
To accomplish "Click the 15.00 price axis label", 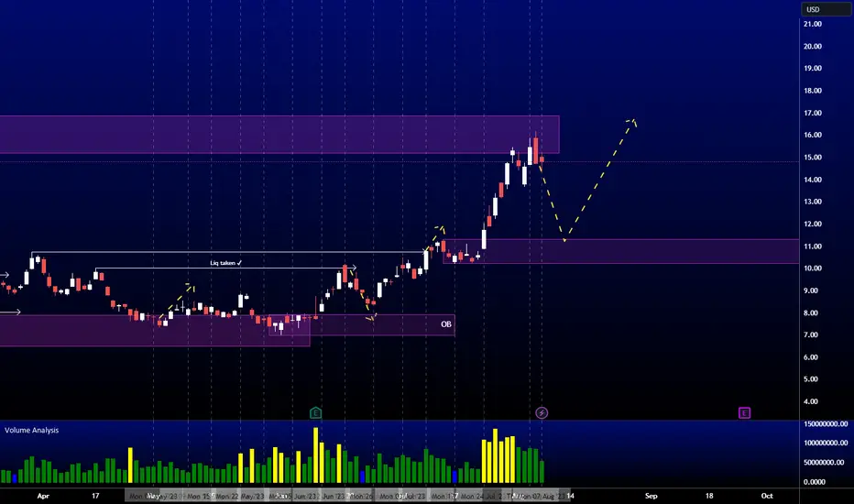I will pos(813,158).
